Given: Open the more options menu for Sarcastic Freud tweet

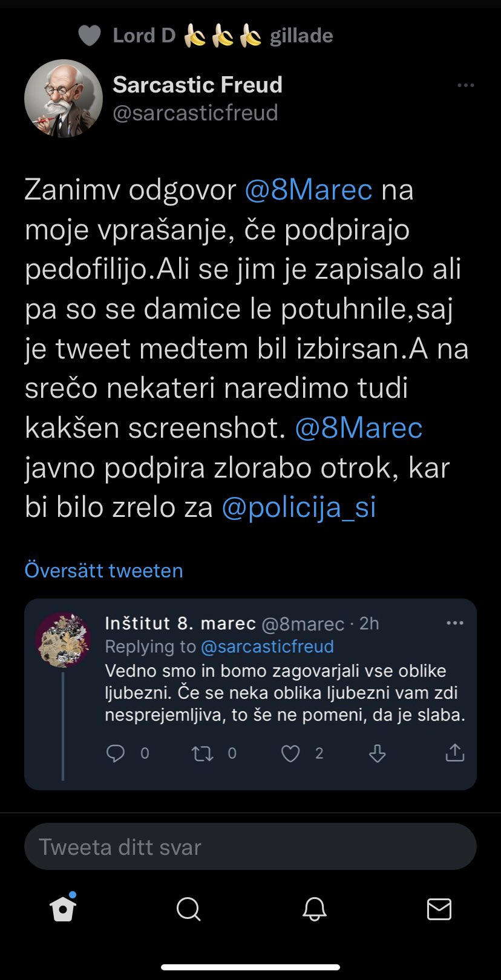Looking at the screenshot, I should coord(465,85).
